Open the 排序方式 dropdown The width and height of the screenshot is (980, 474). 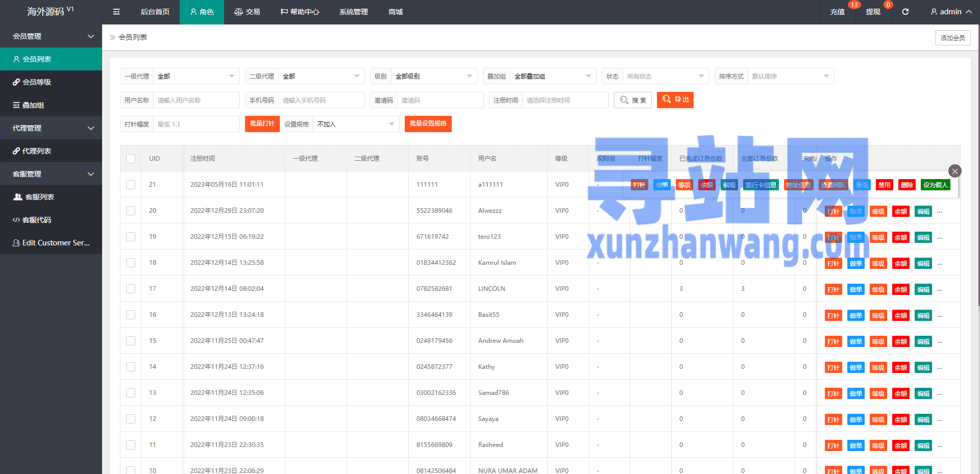point(791,76)
